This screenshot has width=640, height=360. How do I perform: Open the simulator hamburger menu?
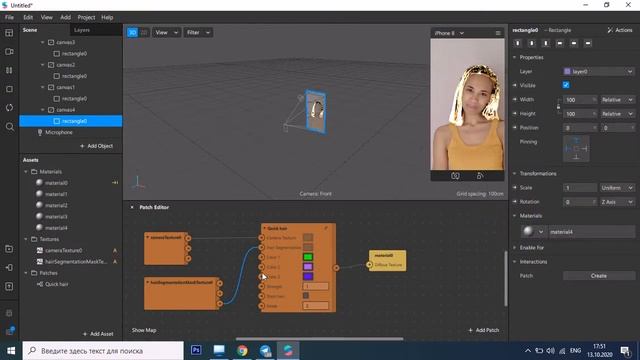pos(498,33)
